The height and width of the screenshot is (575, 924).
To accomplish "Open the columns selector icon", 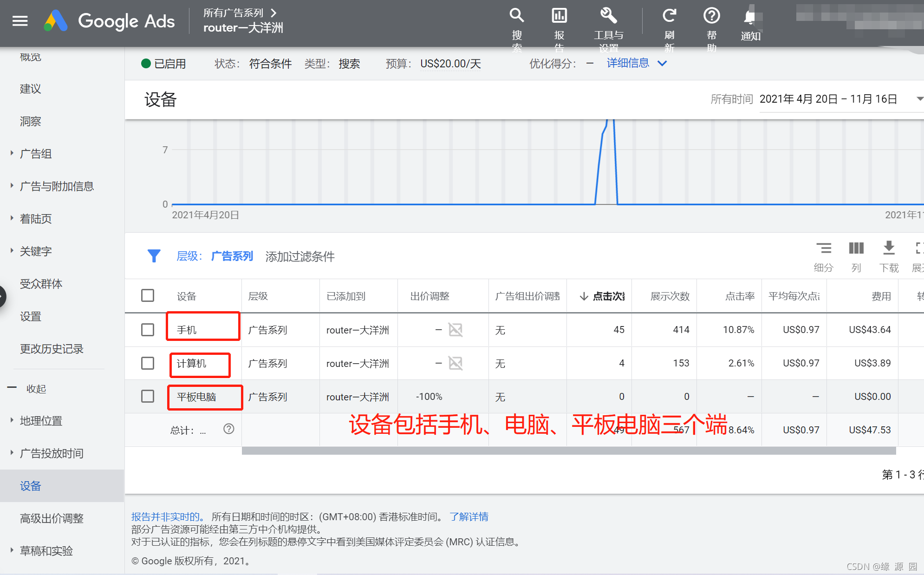I will [856, 248].
